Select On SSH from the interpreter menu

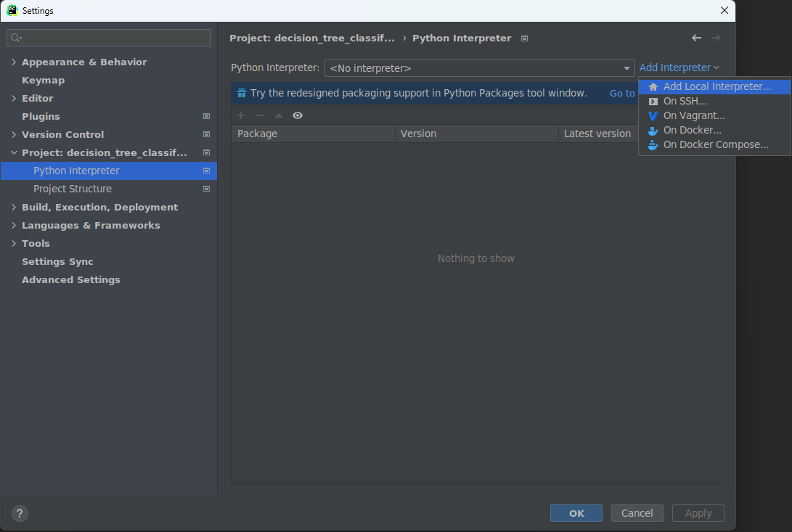(686, 101)
